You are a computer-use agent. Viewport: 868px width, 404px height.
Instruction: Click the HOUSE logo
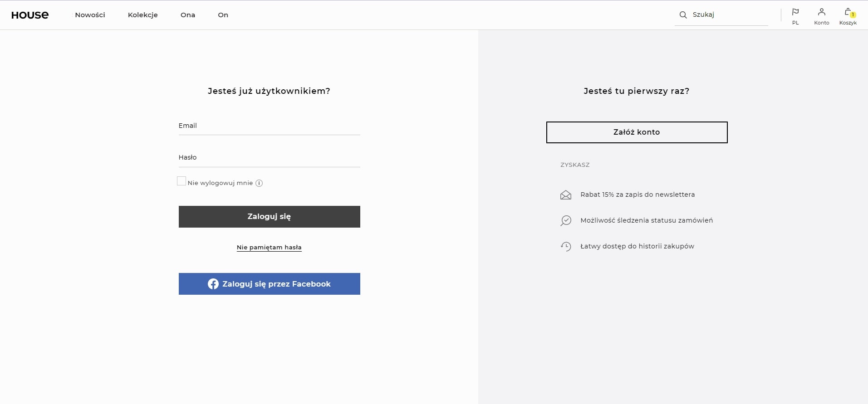click(30, 15)
